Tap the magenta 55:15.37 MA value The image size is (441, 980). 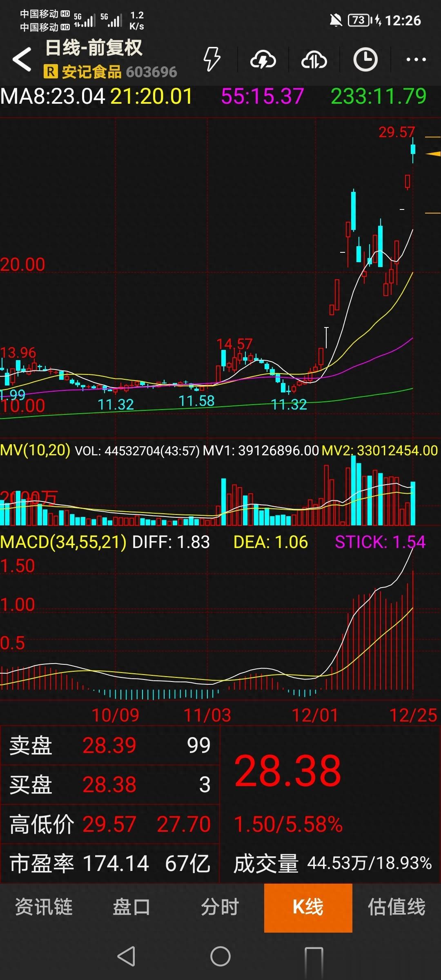point(263,97)
